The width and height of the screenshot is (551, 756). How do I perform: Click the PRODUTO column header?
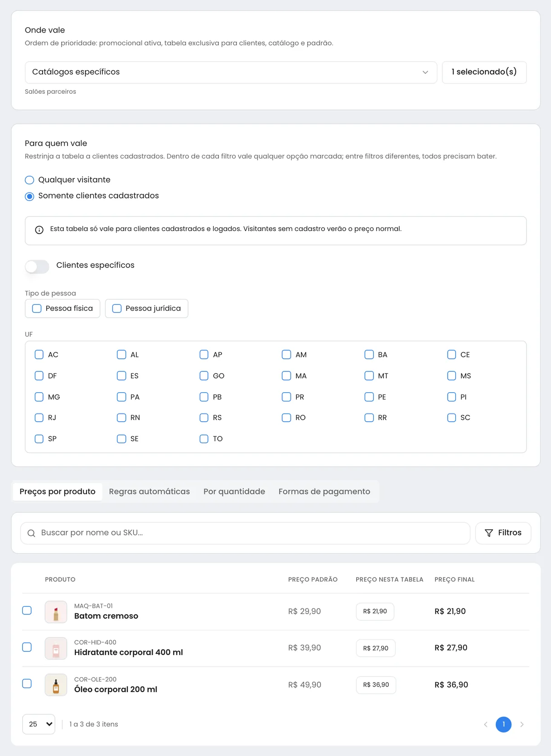click(60, 580)
